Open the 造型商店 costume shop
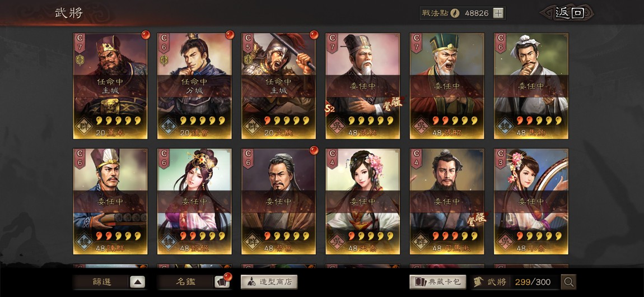Viewport: 644px width, 297px height. [269, 282]
